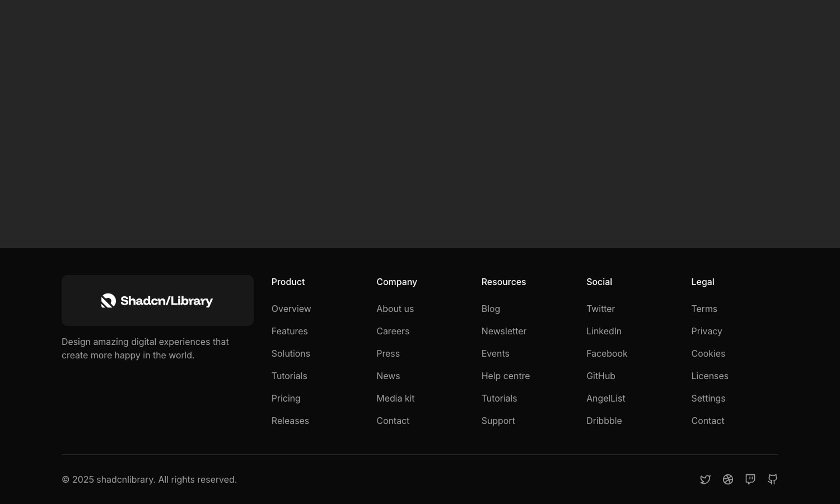840x504 pixels.
Task: Click the 'Design amazing digital experiences' tagline
Action: 145,349
